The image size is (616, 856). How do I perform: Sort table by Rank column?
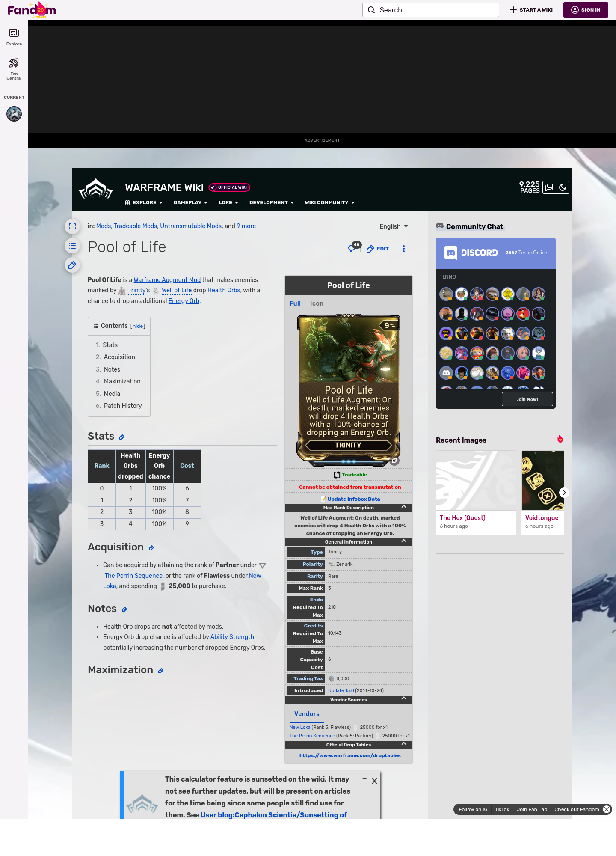(102, 466)
